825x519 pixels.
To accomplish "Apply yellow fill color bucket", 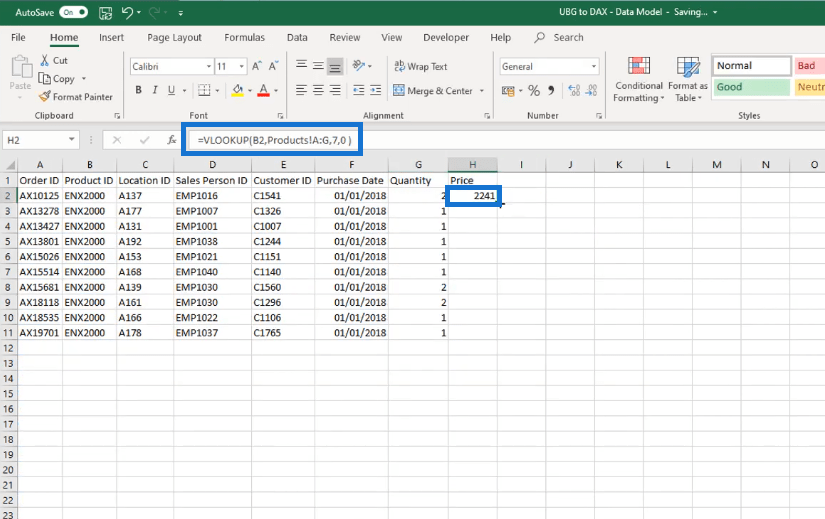I will coord(238,91).
